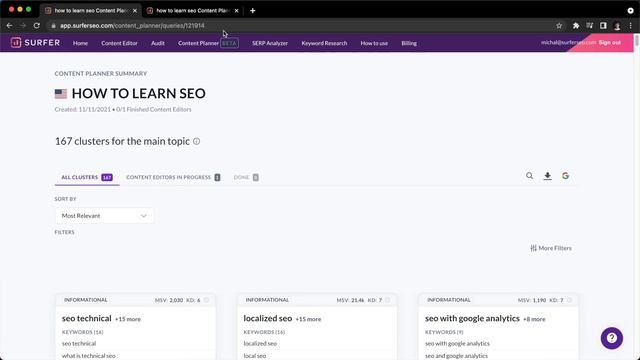Switch to All Clusters tab
The height and width of the screenshot is (360, 640).
pos(87,177)
